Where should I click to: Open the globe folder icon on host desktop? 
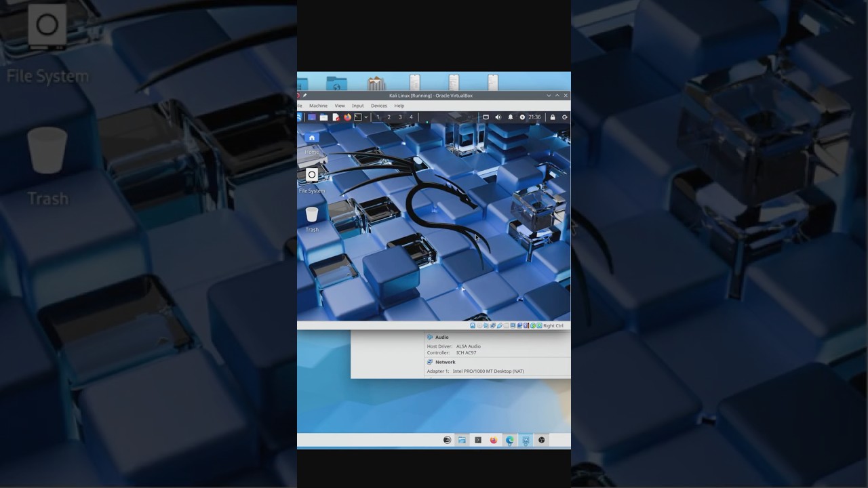(337, 82)
